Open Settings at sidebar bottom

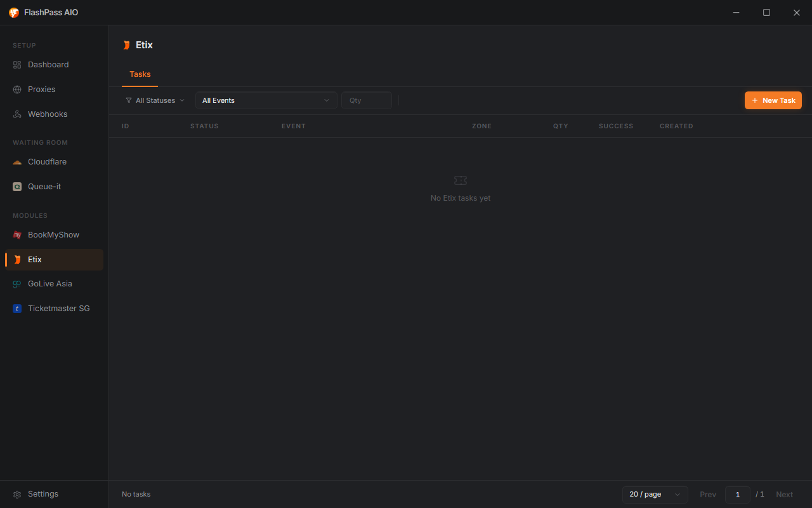pos(54,494)
